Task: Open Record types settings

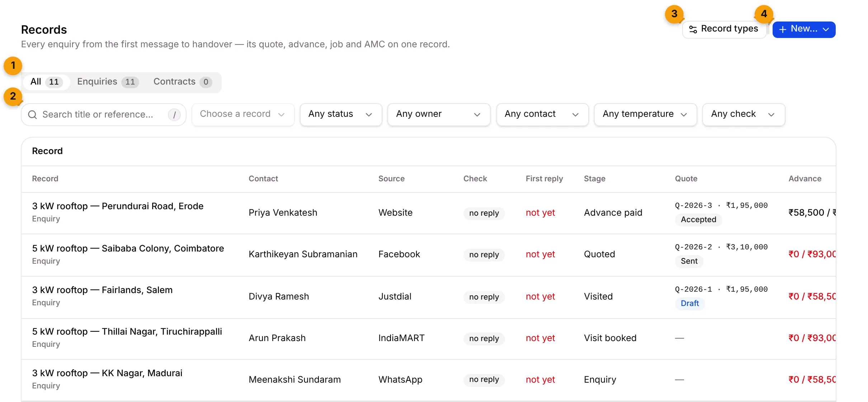Action: 724,29
